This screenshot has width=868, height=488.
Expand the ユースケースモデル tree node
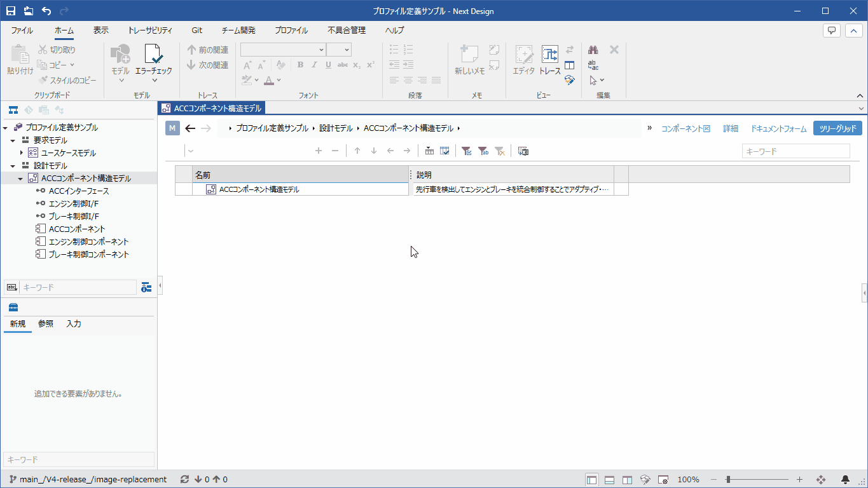pyautogui.click(x=22, y=153)
